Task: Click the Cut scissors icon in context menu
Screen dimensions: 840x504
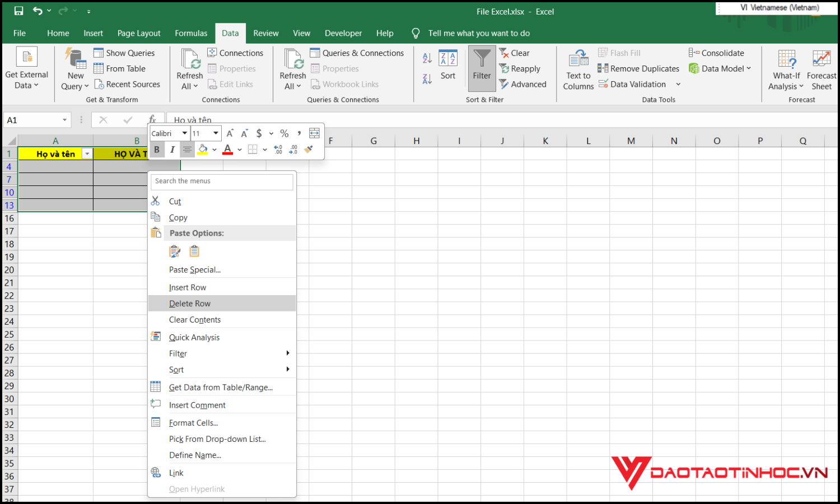Action: [156, 201]
